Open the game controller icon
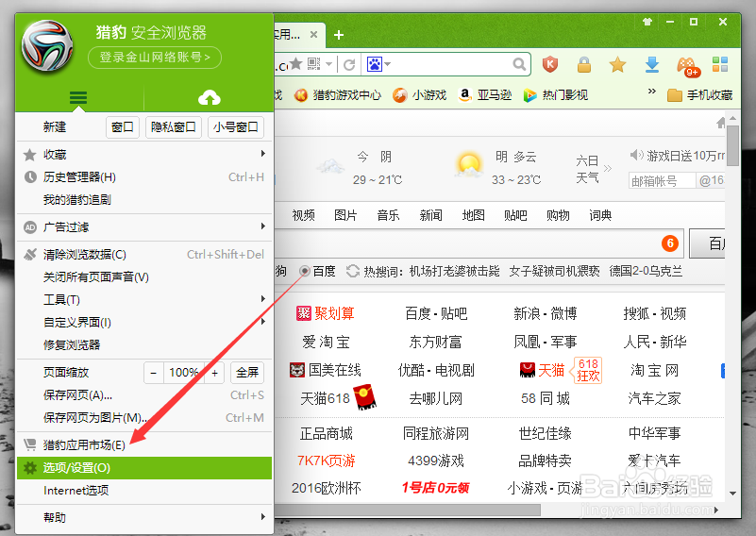 click(x=687, y=66)
